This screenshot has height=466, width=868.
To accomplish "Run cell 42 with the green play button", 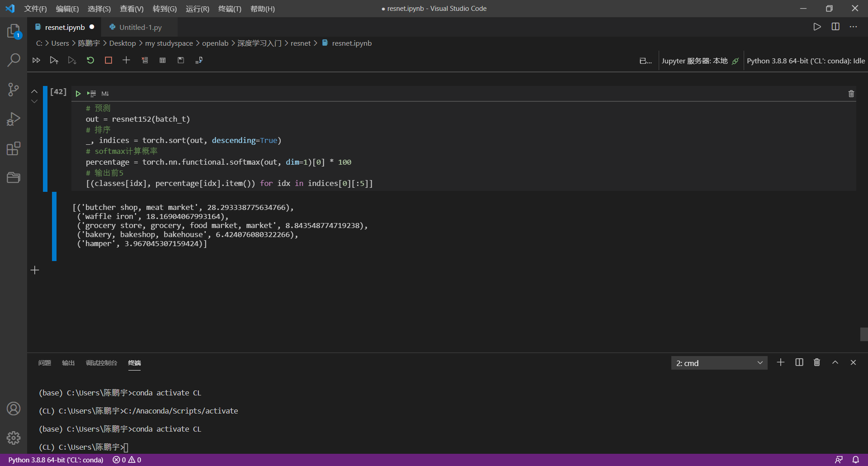I will 78,94.
